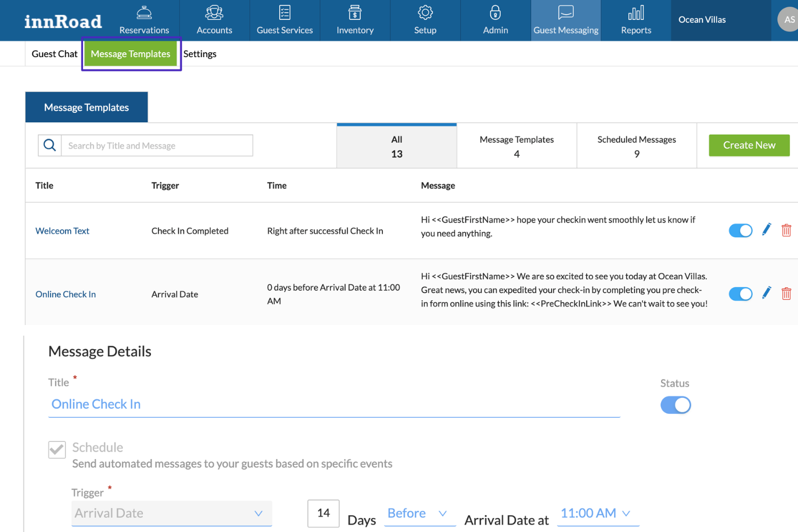The width and height of the screenshot is (798, 532).
Task: Open the Reports section
Action: pyautogui.click(x=636, y=20)
